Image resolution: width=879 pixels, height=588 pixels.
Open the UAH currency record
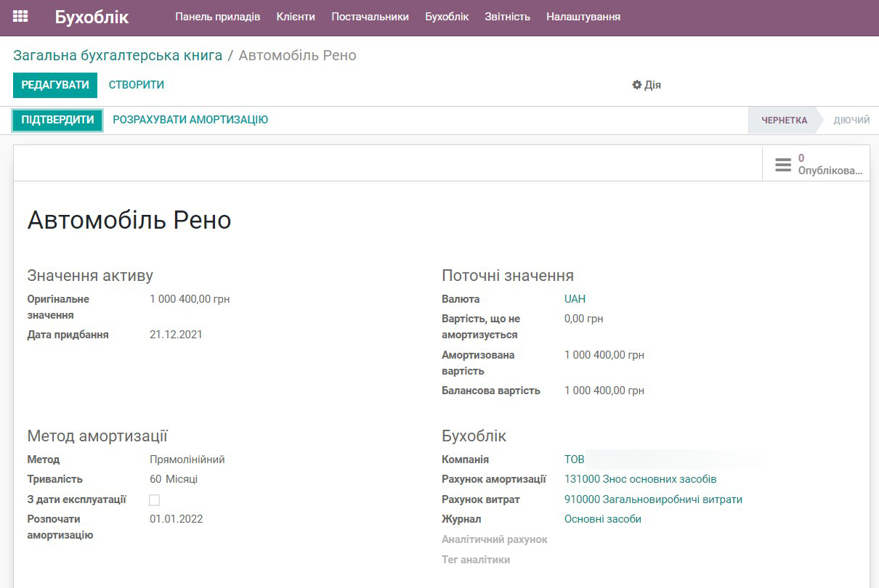(575, 298)
